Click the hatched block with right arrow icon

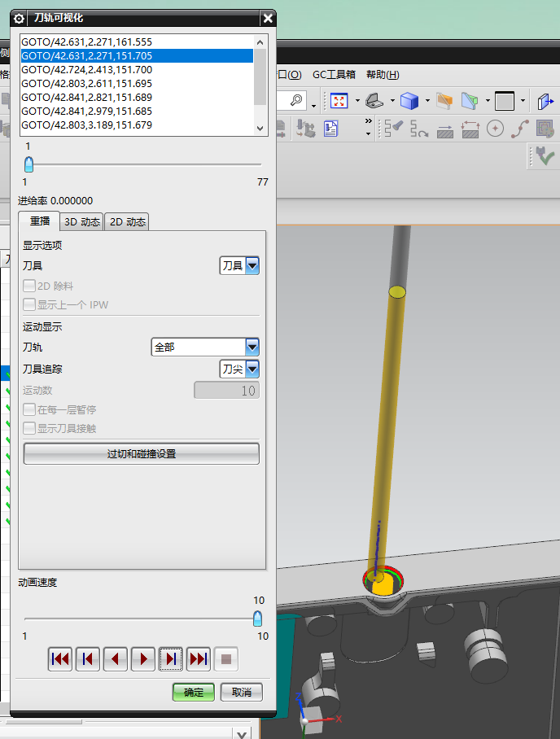point(444,130)
